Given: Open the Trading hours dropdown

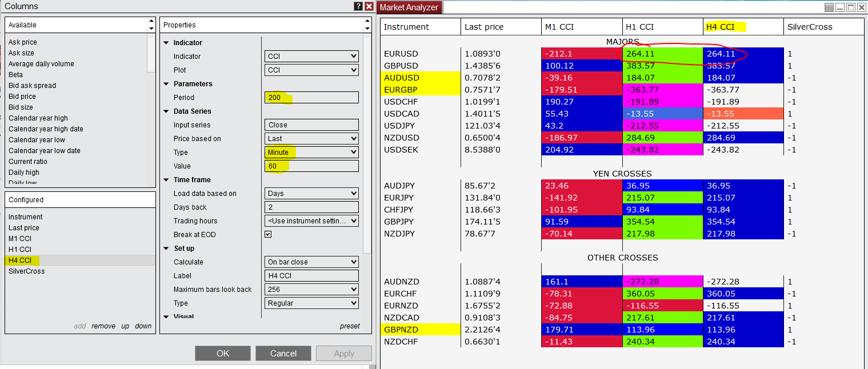Looking at the screenshot, I should click(x=312, y=221).
